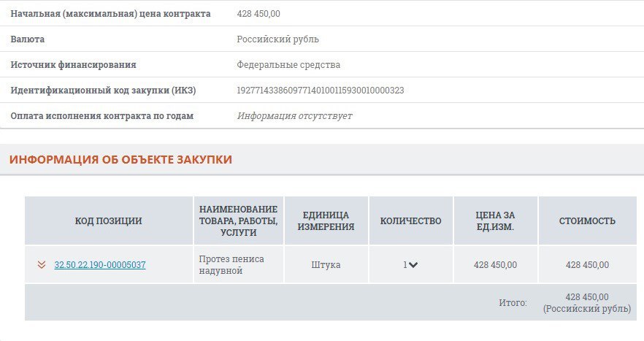
Task: Select the ЦЕНА ЗА ЕД.ИЗМ. column header
Action: tap(495, 221)
